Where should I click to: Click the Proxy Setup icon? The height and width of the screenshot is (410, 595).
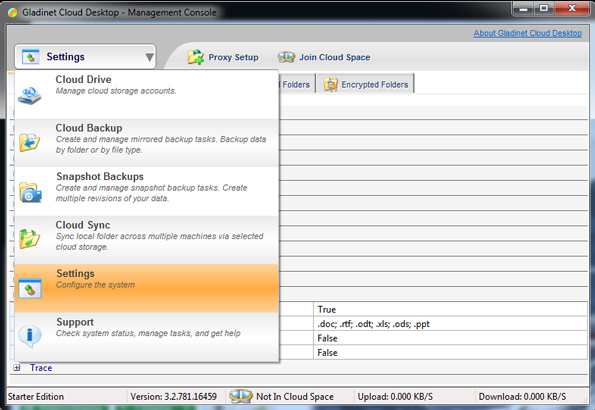(196, 57)
